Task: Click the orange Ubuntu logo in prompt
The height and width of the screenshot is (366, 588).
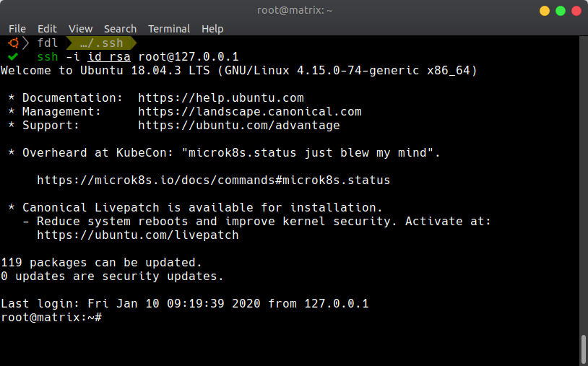Action: (14, 43)
